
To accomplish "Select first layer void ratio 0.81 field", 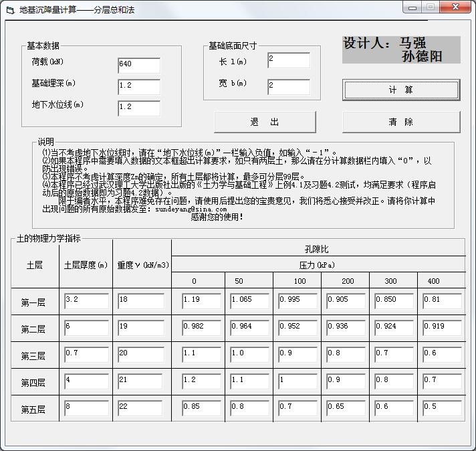I will coord(443,301).
